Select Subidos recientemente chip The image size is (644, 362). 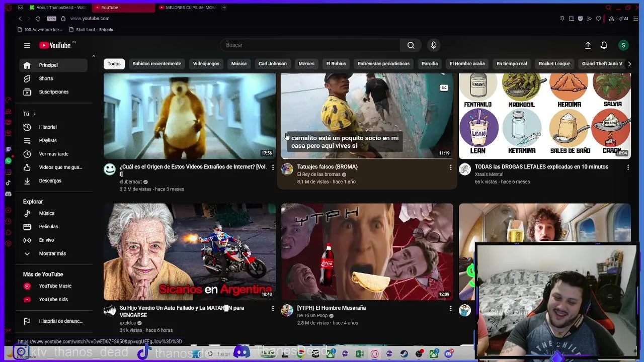pyautogui.click(x=156, y=64)
